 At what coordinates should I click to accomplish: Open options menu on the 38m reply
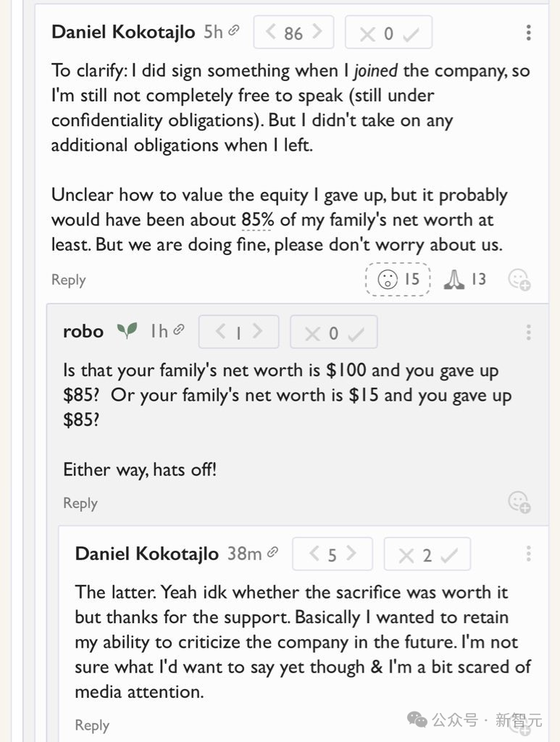coord(528,554)
